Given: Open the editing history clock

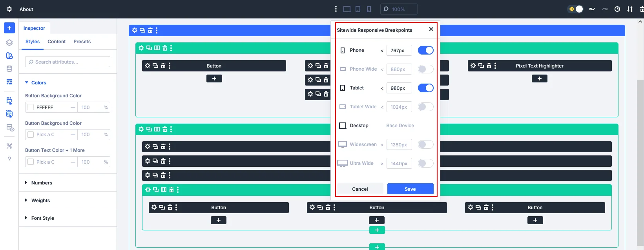Looking at the screenshot, I should pyautogui.click(x=617, y=9).
